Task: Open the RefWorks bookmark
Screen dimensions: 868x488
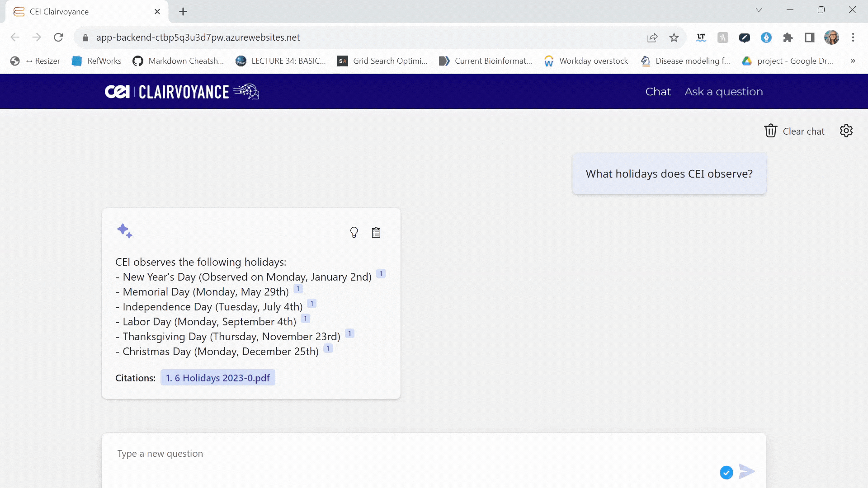Action: click(97, 61)
